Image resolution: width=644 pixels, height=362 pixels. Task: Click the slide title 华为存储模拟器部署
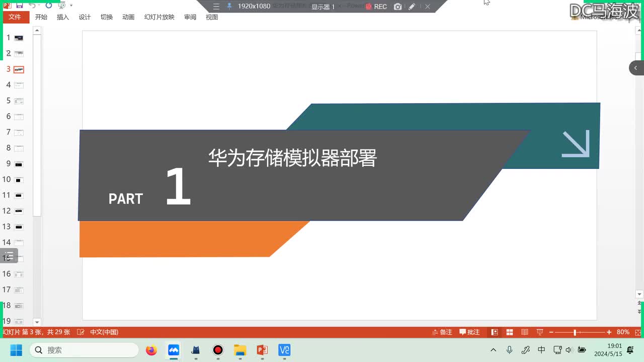(x=292, y=158)
